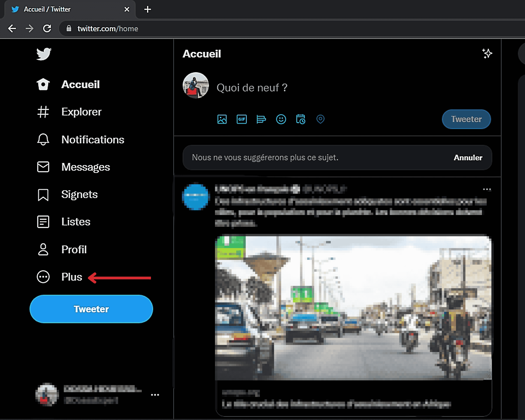Image resolution: width=525 pixels, height=420 pixels.
Task: Click the Plus circled dots icon
Action: (x=43, y=277)
